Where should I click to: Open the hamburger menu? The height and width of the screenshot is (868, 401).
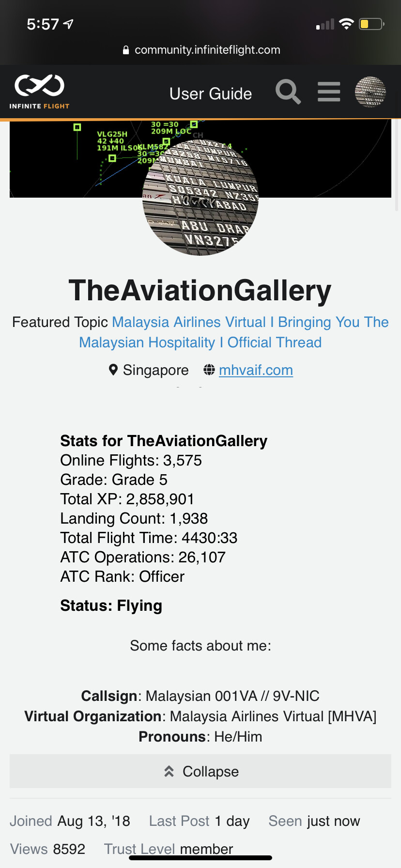pyautogui.click(x=329, y=92)
